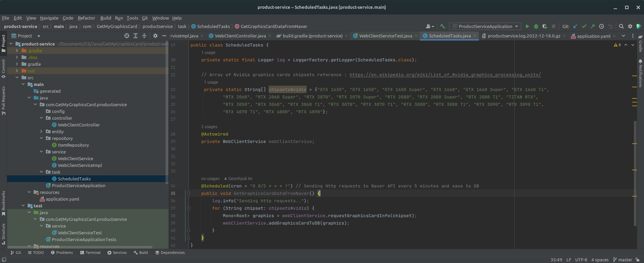Image resolution: width=644 pixels, height=263 pixels.
Task: Build the project using the hammer icon
Action: pyautogui.click(x=443, y=26)
